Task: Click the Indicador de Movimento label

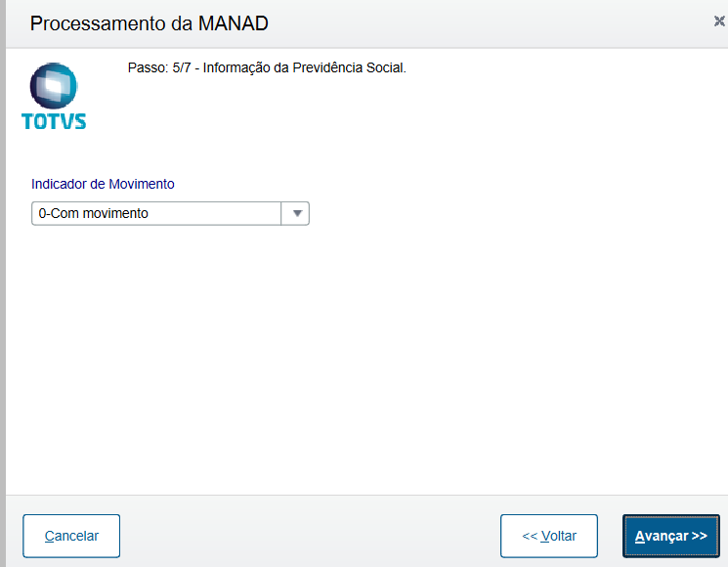Action: (103, 184)
